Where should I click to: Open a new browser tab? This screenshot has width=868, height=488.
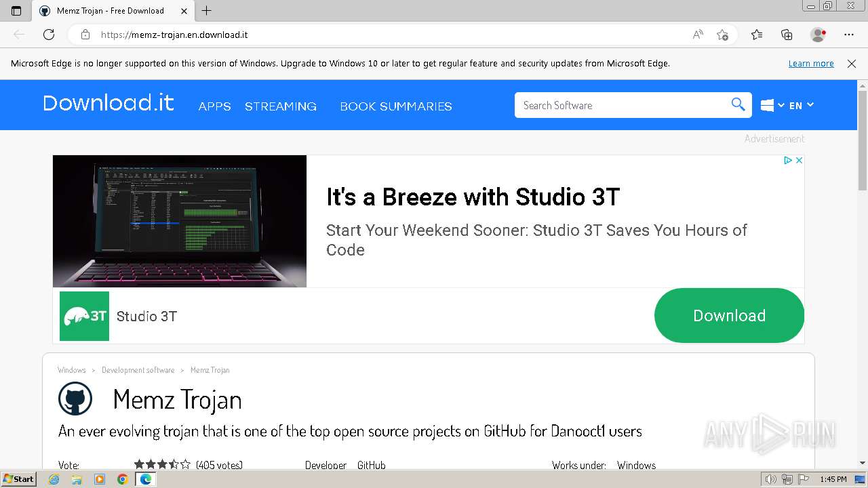(x=207, y=11)
